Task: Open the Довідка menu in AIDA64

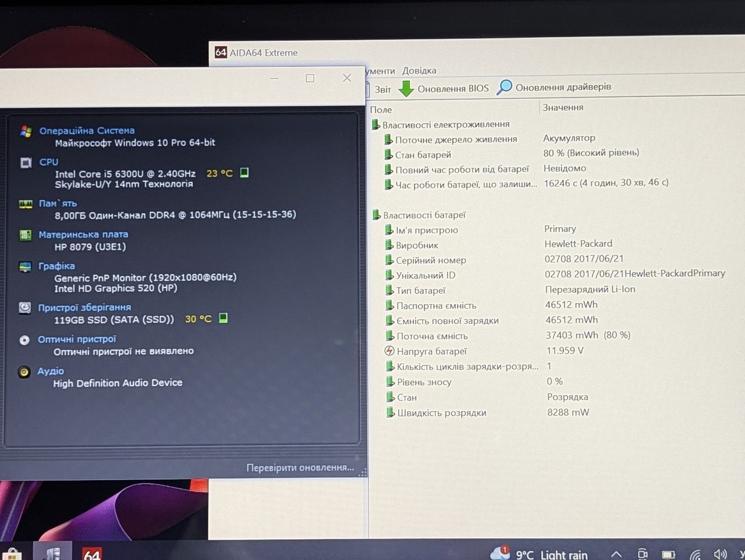Action: (419, 71)
